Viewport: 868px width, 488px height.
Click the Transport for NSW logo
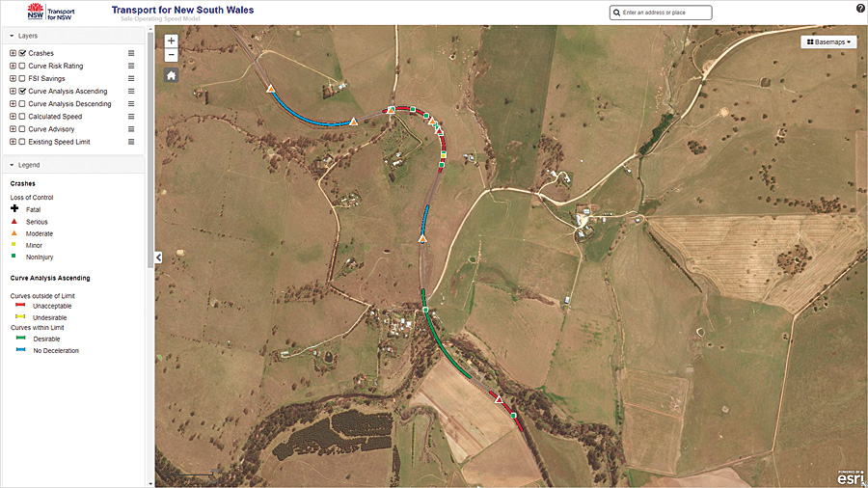(x=51, y=12)
